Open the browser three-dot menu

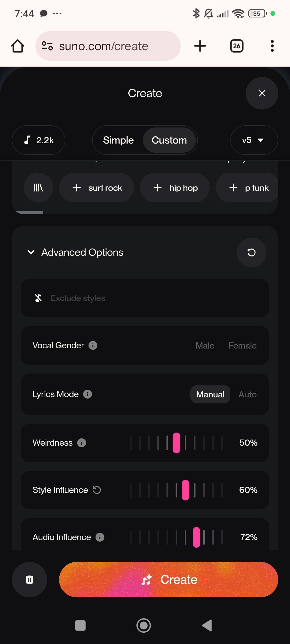[x=272, y=46]
